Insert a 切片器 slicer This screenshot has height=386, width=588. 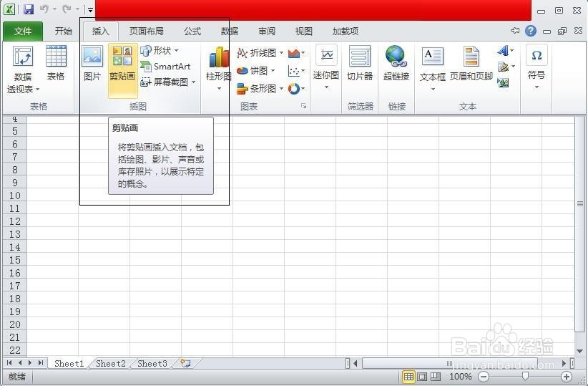coord(360,63)
